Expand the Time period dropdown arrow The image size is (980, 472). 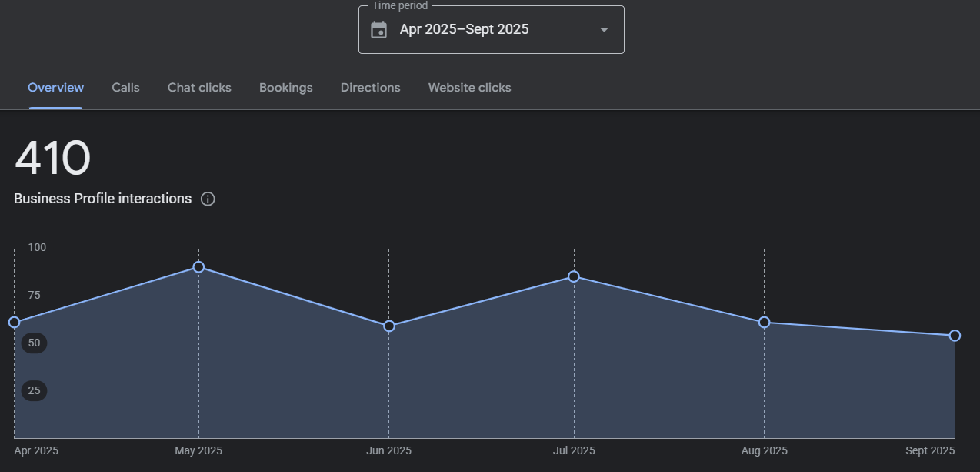(604, 30)
